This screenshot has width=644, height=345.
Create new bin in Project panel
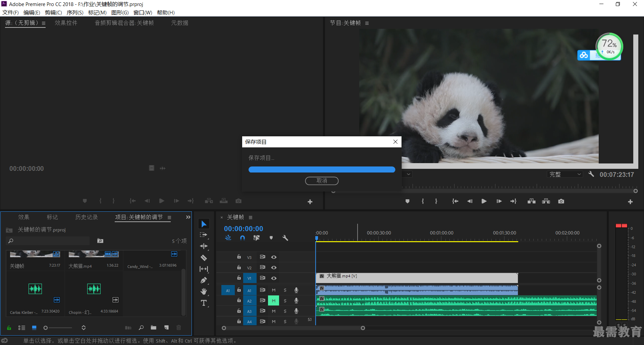(x=154, y=328)
